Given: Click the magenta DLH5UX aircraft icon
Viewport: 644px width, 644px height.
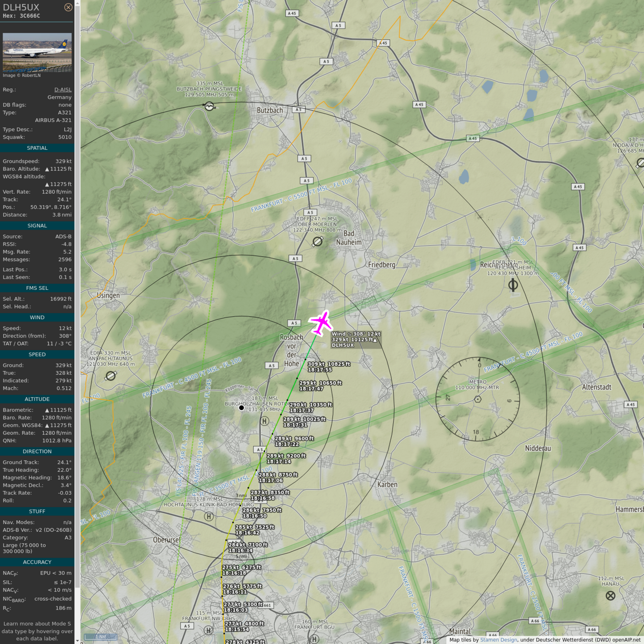Looking at the screenshot, I should (x=321, y=322).
